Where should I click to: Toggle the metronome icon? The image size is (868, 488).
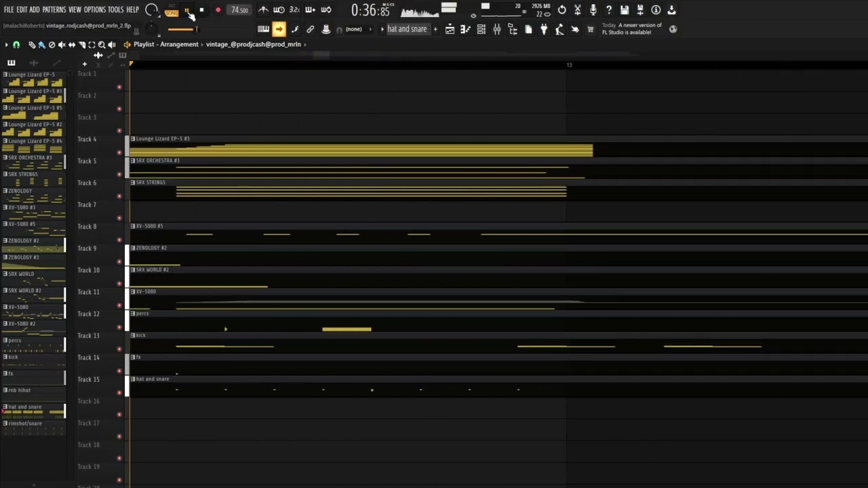coord(263,9)
